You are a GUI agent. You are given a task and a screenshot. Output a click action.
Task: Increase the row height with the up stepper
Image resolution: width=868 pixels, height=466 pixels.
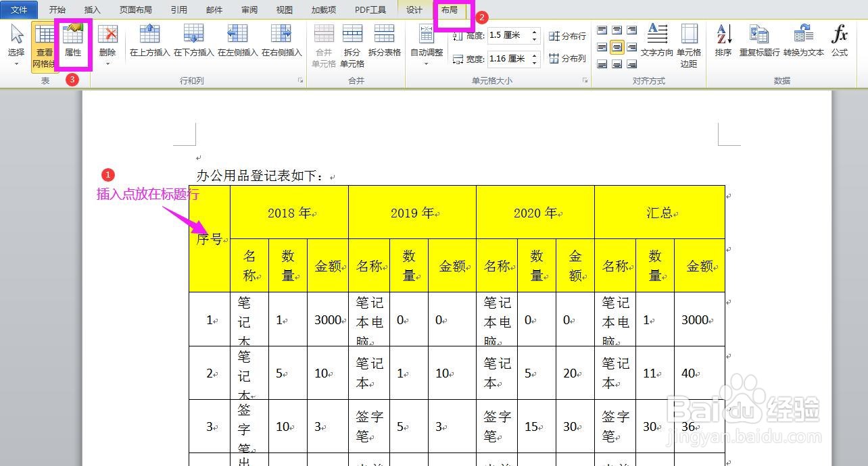(x=535, y=32)
